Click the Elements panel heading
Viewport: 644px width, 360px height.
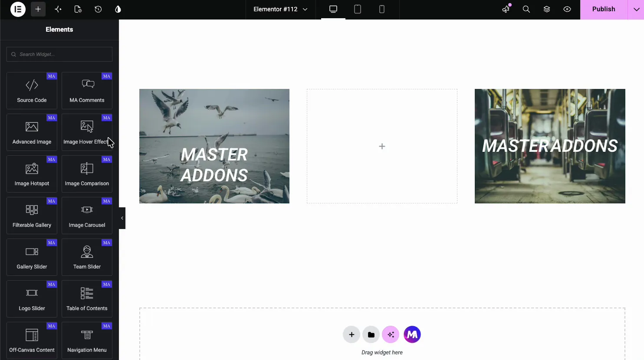coord(59,29)
